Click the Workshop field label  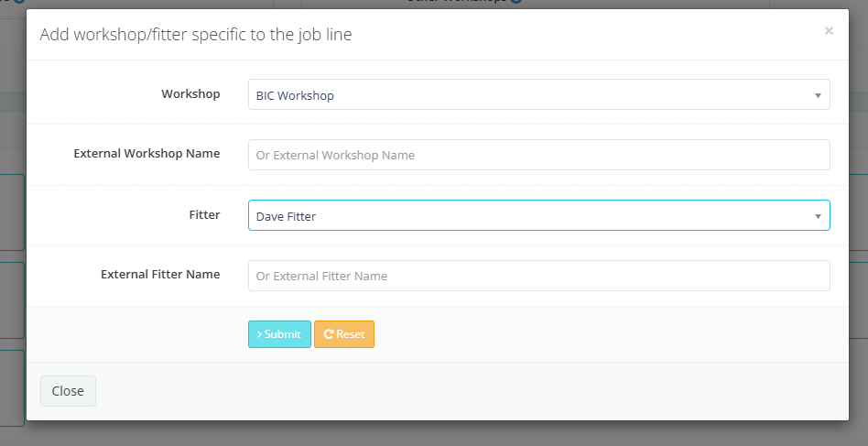pos(190,93)
